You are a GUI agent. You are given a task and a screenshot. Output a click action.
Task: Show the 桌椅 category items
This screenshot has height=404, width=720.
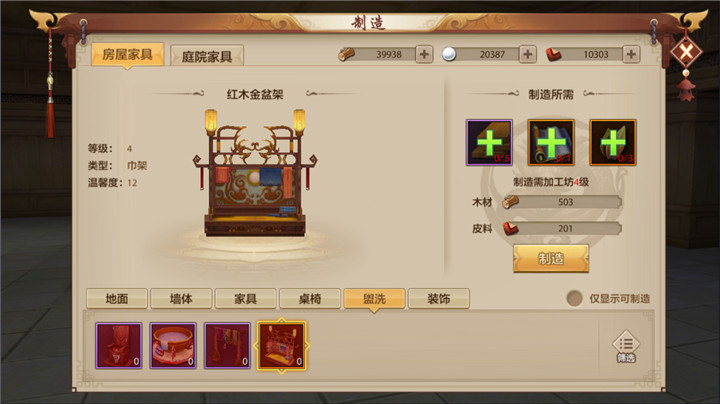(x=309, y=299)
